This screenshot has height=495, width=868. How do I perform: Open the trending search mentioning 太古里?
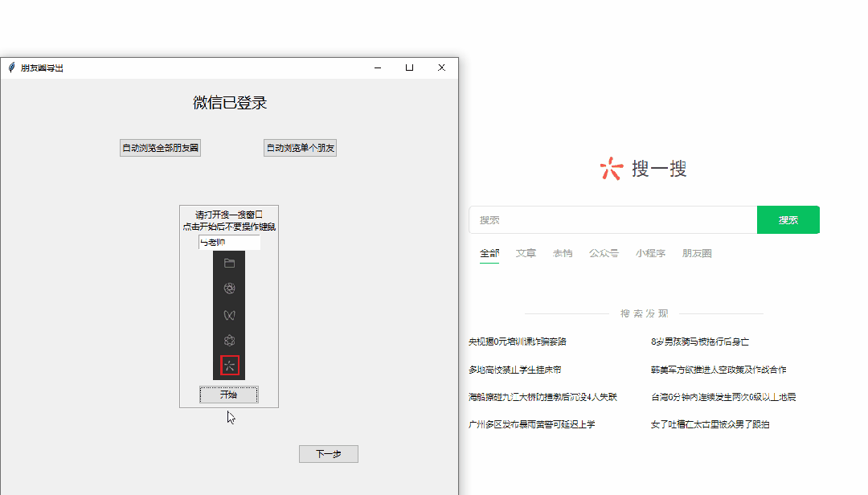710,424
